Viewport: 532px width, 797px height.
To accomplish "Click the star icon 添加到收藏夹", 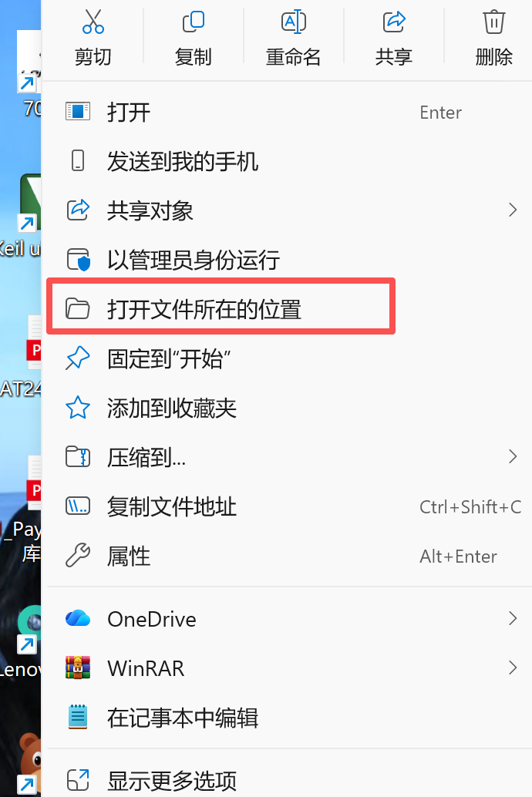I will (78, 408).
